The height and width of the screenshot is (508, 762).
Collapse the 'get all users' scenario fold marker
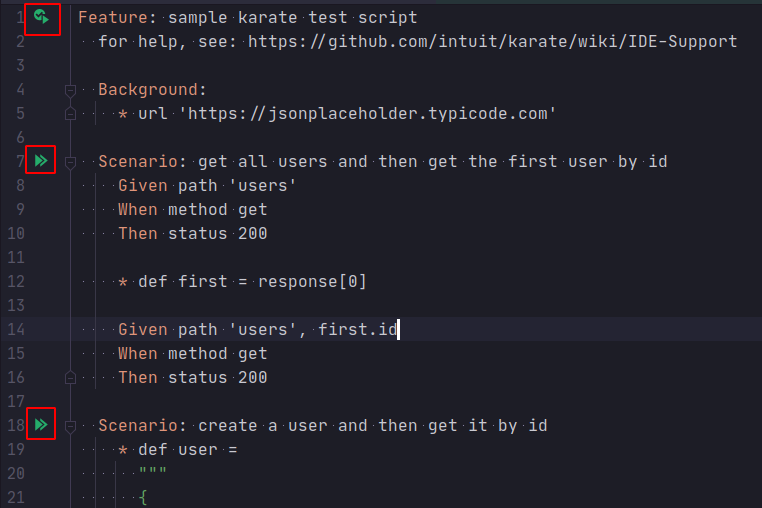pos(70,161)
